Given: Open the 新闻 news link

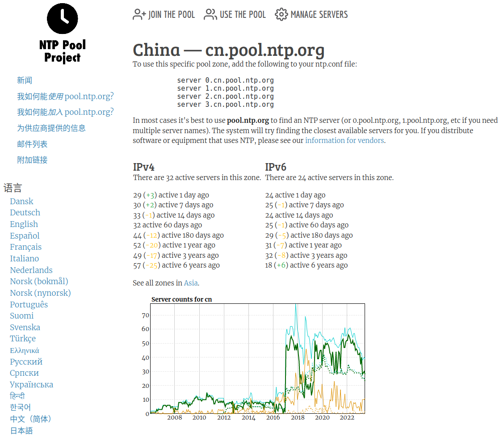Looking at the screenshot, I should point(25,80).
